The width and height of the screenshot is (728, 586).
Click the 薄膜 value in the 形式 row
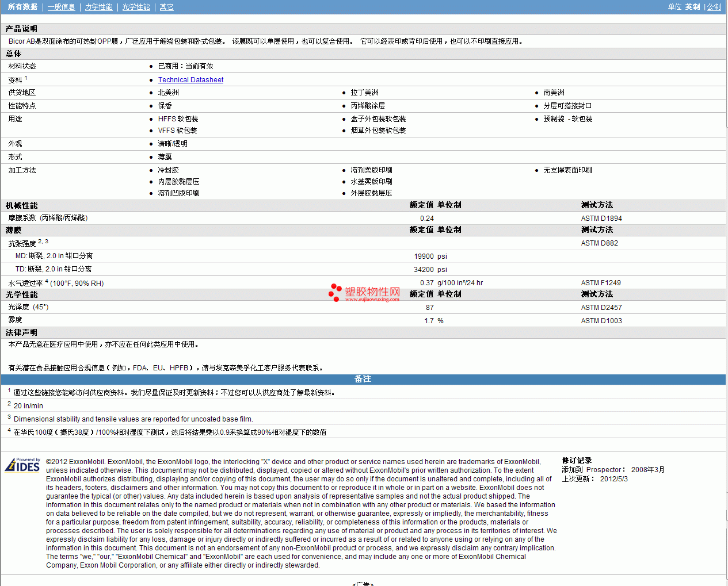(x=165, y=157)
